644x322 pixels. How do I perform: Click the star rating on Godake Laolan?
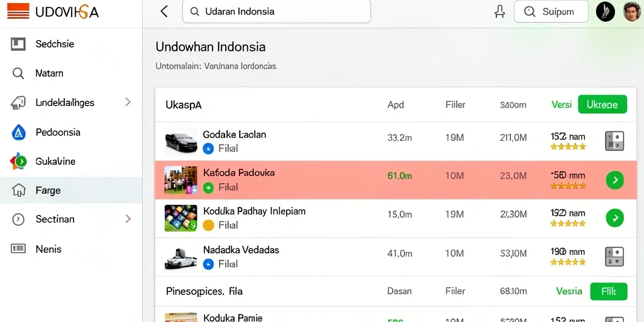click(568, 147)
